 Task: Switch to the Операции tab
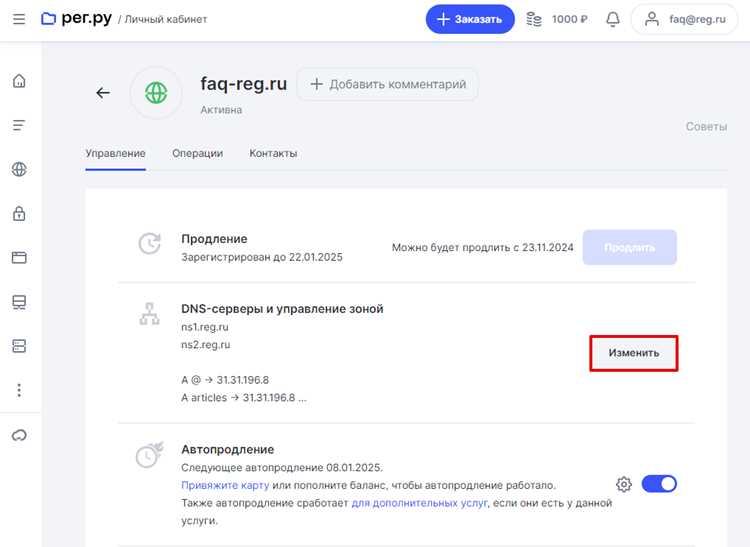[x=198, y=153]
